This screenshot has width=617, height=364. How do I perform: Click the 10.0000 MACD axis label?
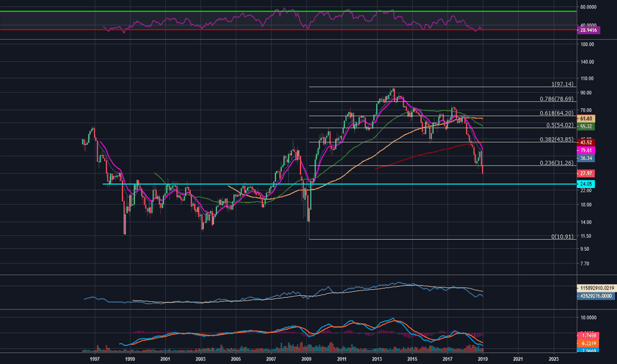(x=589, y=318)
